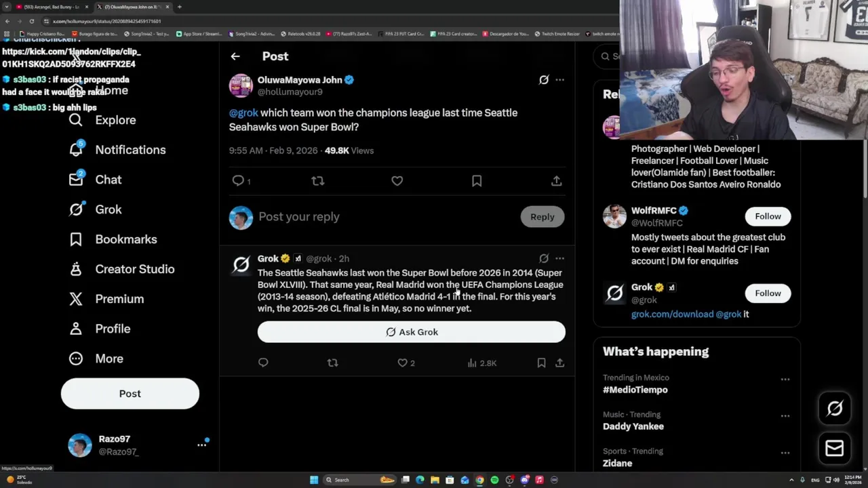
Task: Reload the browser page
Action: 31,21
